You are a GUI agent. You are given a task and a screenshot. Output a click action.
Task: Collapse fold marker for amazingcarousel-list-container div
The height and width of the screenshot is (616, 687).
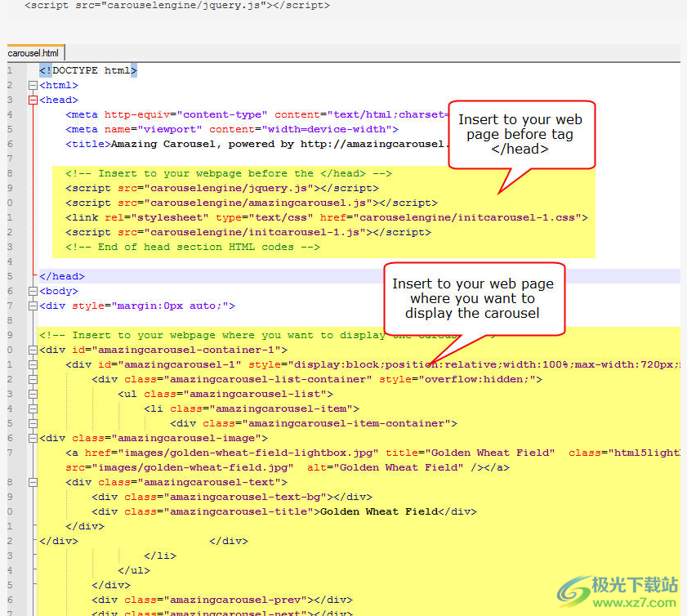[x=33, y=379]
